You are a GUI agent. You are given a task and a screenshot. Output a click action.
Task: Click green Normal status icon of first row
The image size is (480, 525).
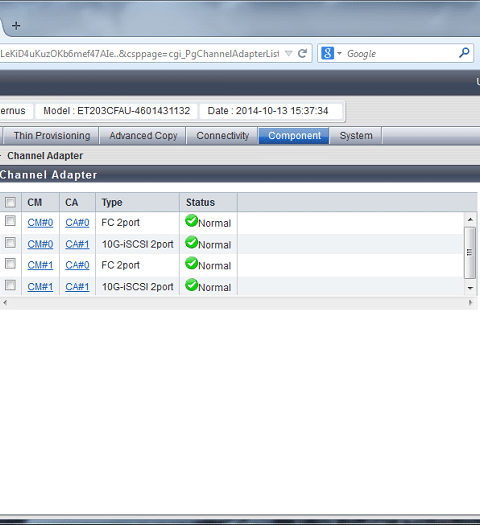pos(191,221)
